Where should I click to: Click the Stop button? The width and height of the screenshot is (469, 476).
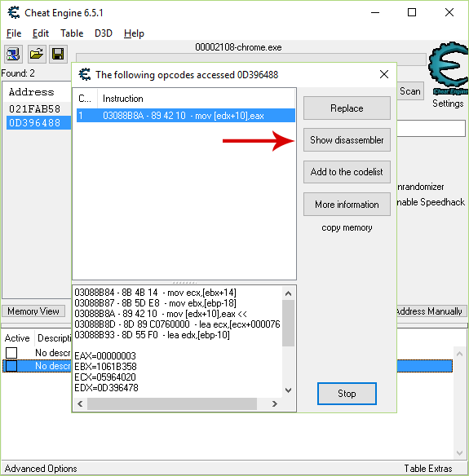coord(347,394)
